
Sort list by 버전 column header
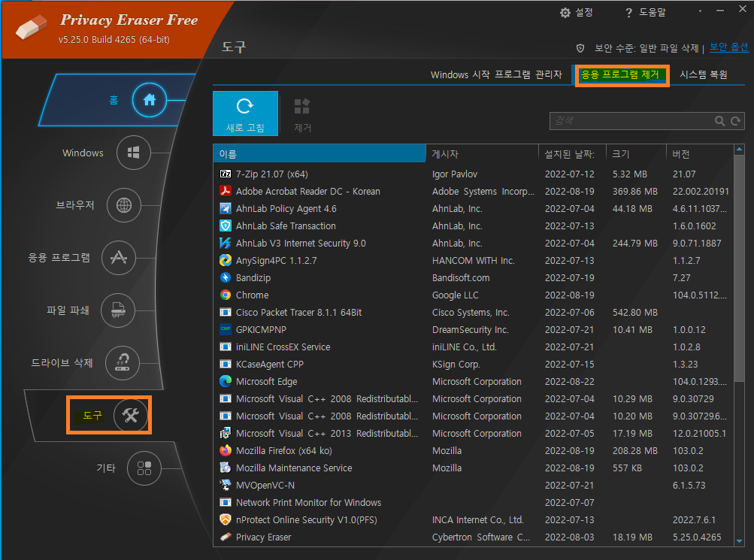click(x=700, y=154)
